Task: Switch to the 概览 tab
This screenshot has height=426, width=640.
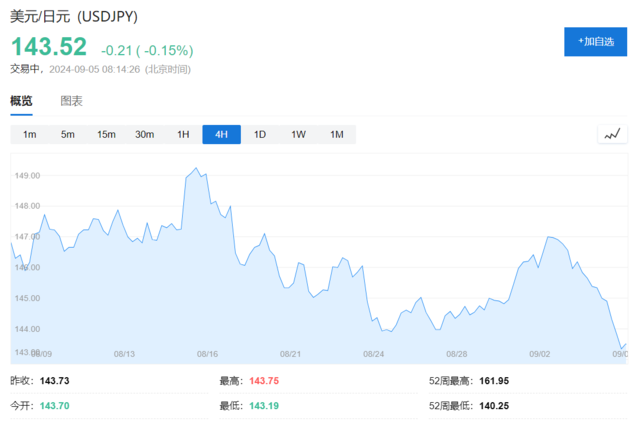Action: coord(21,101)
